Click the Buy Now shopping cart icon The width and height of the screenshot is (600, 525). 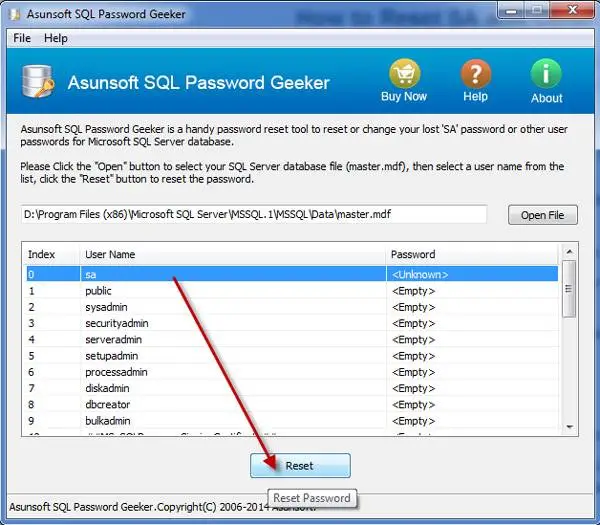pos(404,73)
